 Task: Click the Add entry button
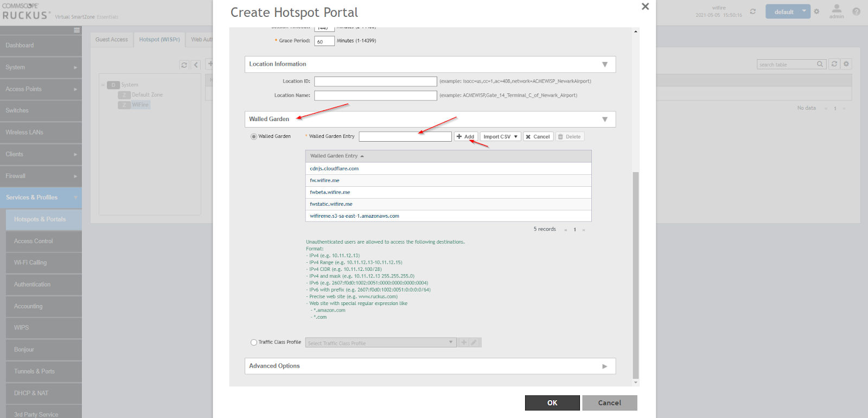466,137
